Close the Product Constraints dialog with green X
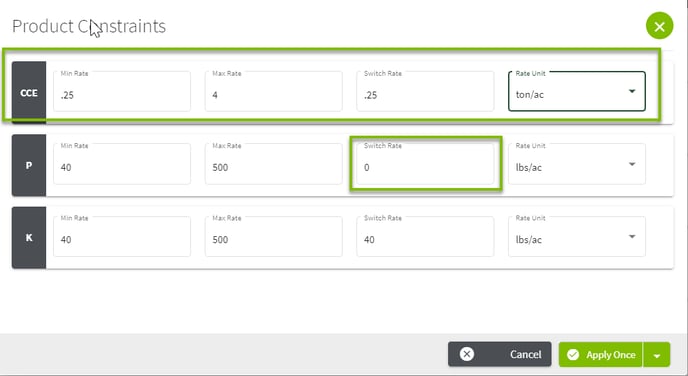The height and width of the screenshot is (376, 688). tap(659, 26)
